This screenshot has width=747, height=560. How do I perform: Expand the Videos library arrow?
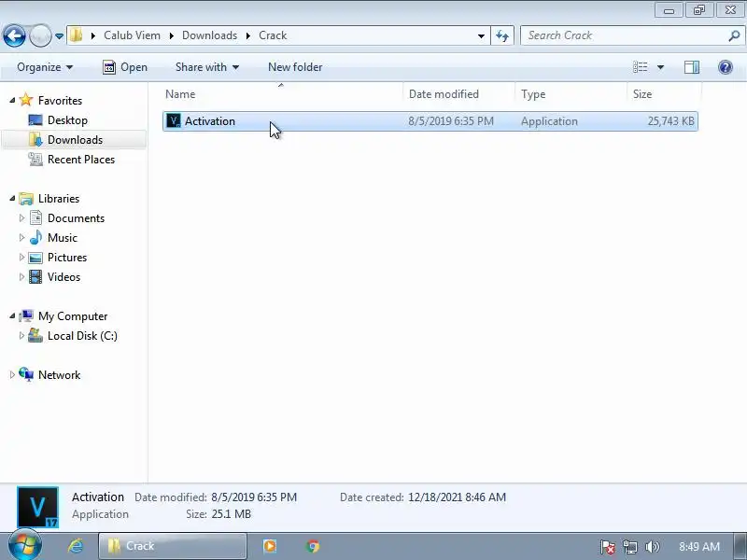click(x=21, y=276)
